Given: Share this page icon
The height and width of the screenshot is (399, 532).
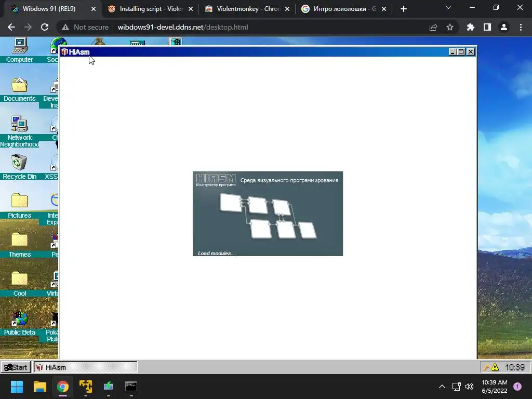Looking at the screenshot, I should [433, 27].
